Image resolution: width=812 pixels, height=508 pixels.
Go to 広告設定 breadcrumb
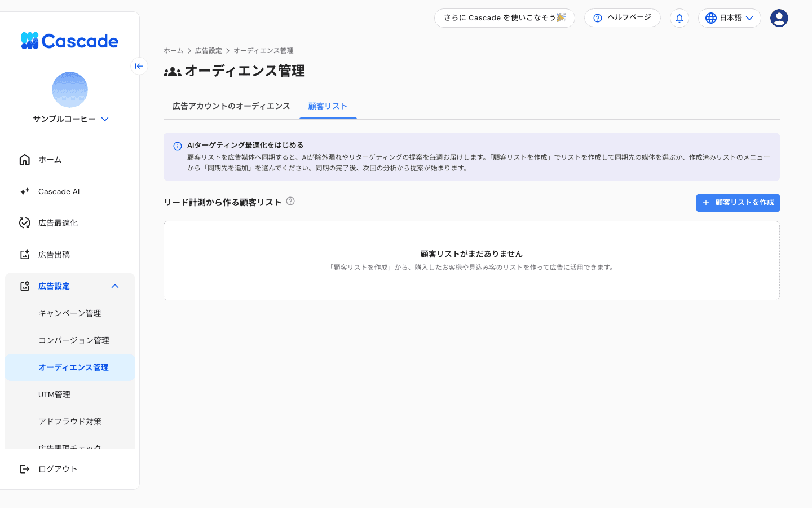[x=209, y=51]
